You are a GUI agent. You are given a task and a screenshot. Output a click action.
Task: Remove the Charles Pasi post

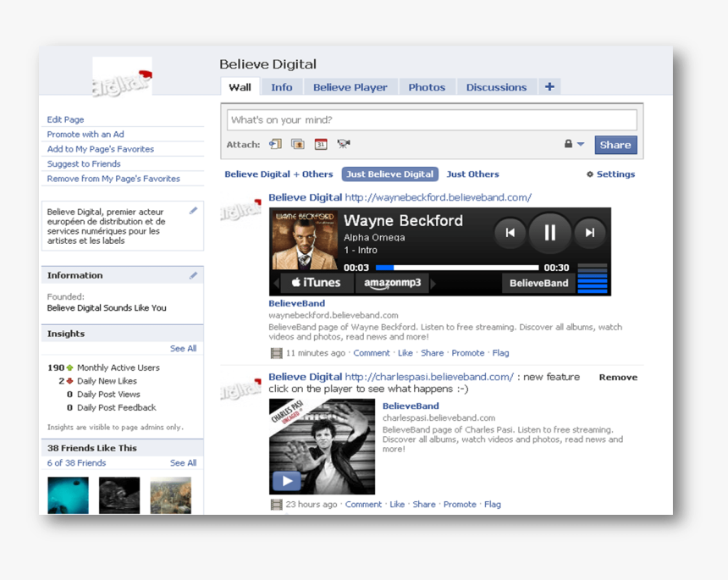coord(618,378)
